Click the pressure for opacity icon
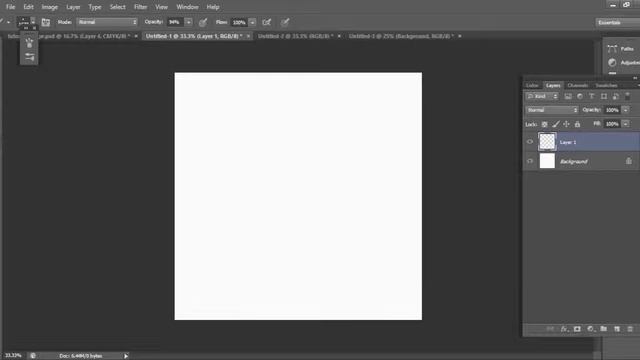The height and width of the screenshot is (360, 640). 203,22
